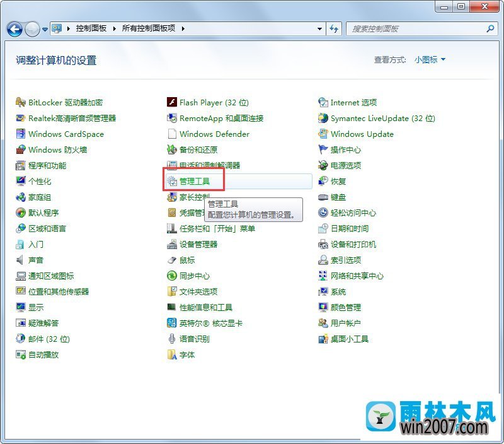Open 显示 link
Image resolution: width=504 pixels, height=444 pixels.
pyautogui.click(x=36, y=307)
